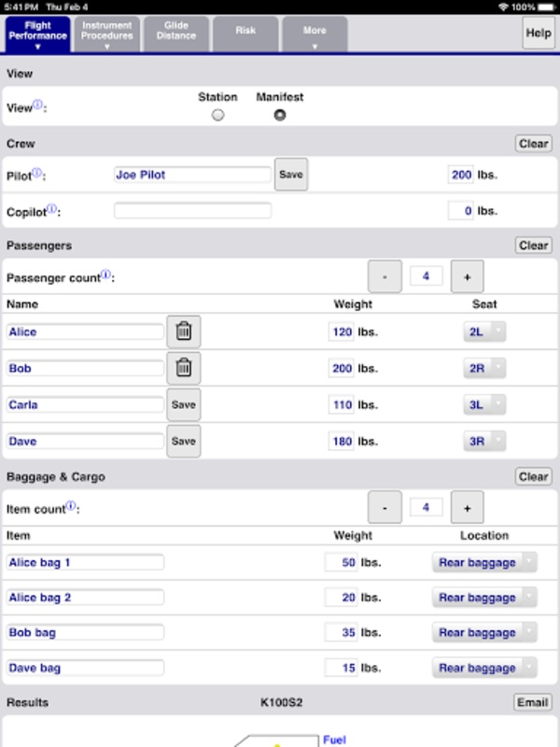Click the Copilot name input field

[x=192, y=211]
